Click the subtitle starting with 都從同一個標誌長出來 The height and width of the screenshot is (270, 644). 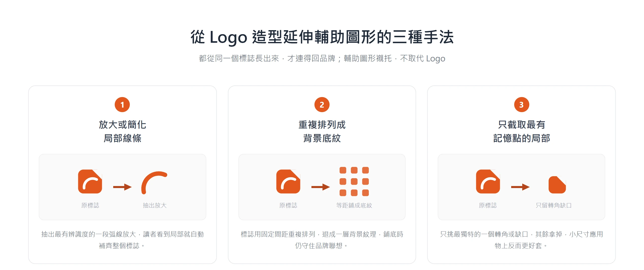pos(322,58)
